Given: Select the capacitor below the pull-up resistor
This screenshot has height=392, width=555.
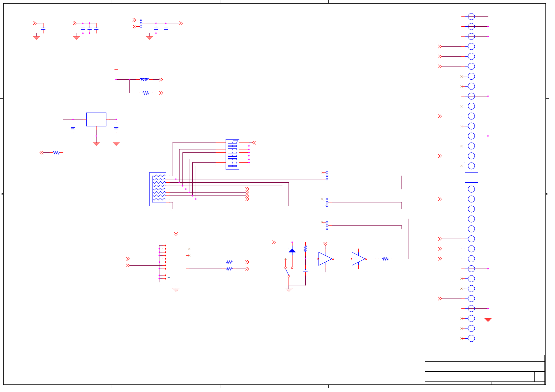Looking at the screenshot, I should tap(306, 271).
